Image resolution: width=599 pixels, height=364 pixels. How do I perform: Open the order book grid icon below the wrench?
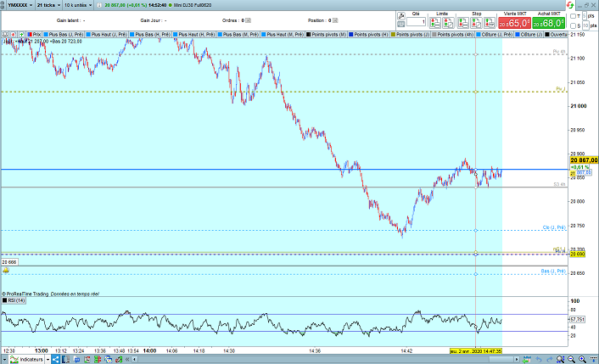tap(401, 24)
